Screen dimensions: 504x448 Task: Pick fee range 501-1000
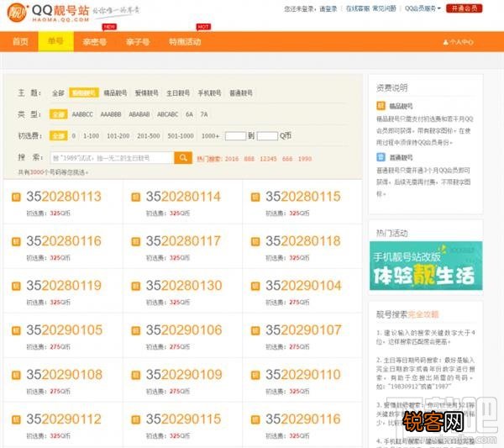(181, 136)
